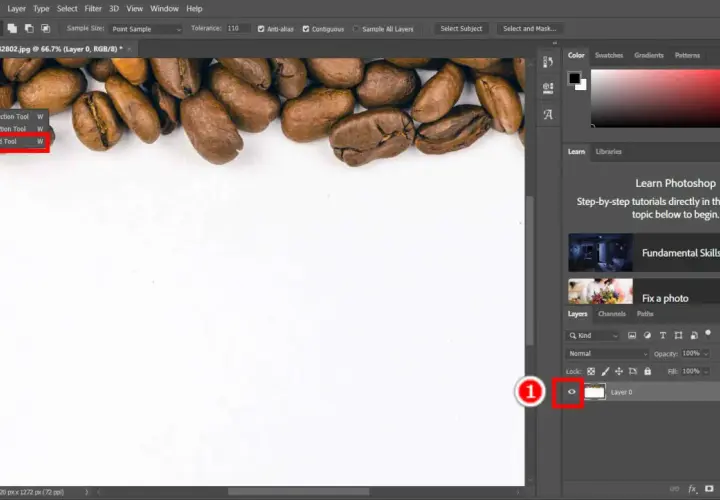Enable Sample All Layers option
The width and height of the screenshot is (720, 500).
point(356,29)
